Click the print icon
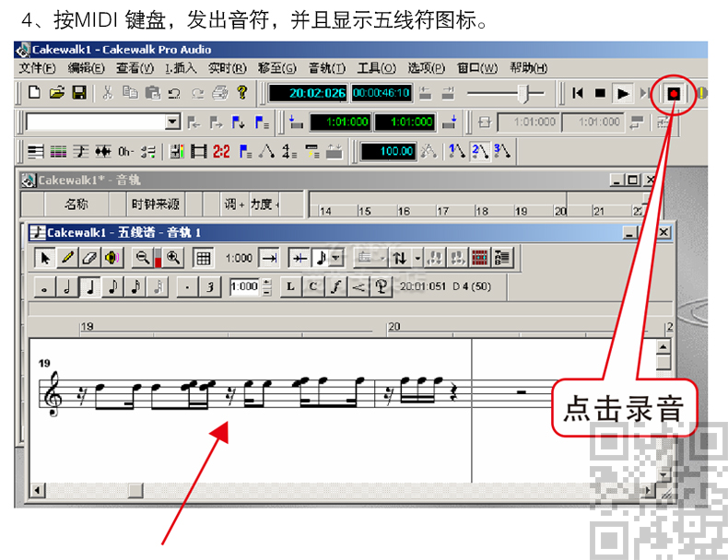 click(220, 93)
